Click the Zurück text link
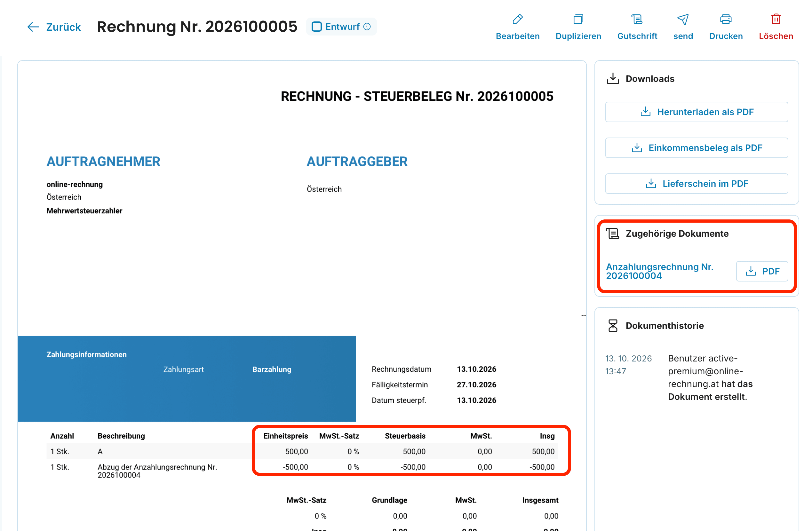This screenshot has width=812, height=531. pos(63,27)
